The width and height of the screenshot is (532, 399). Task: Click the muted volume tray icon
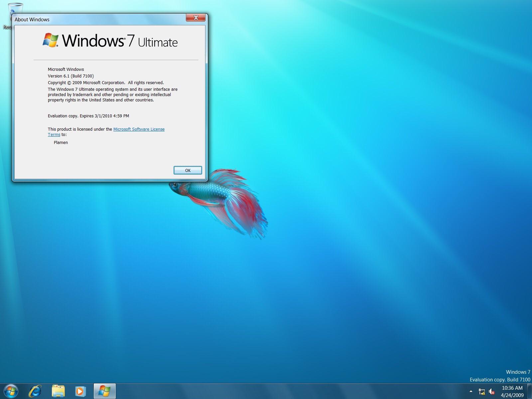point(491,392)
